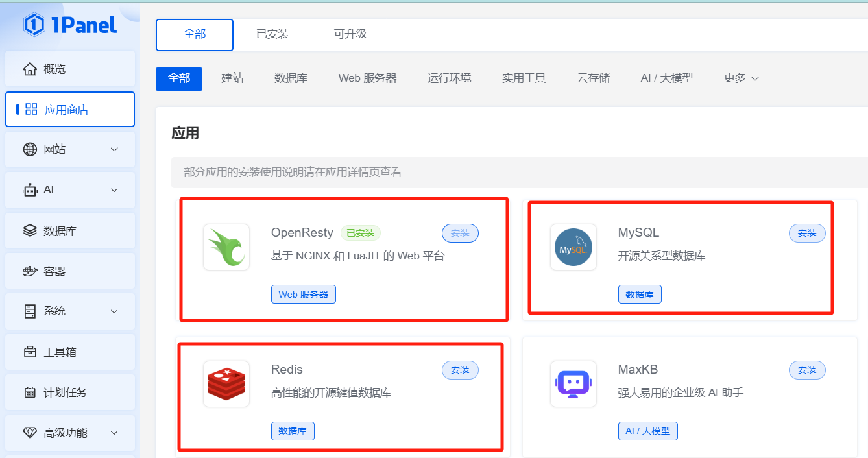Image resolution: width=868 pixels, height=458 pixels.
Task: Expand the 网站 sidebar submenu chevron
Action: click(x=114, y=149)
